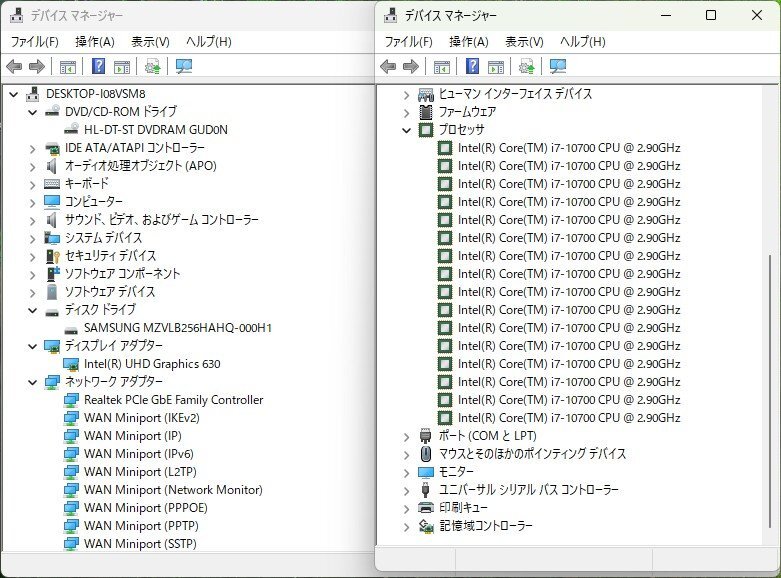Open 表示(V) menu in the right window

click(524, 42)
